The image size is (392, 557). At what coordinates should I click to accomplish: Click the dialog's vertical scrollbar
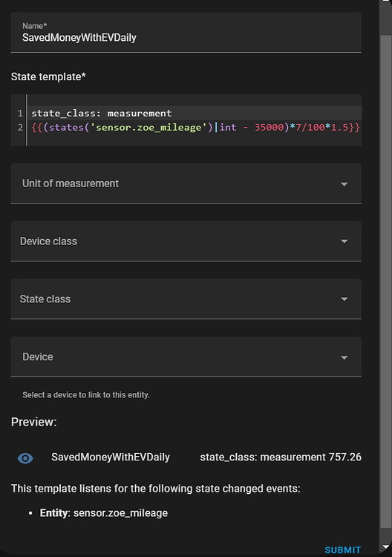click(x=385, y=281)
